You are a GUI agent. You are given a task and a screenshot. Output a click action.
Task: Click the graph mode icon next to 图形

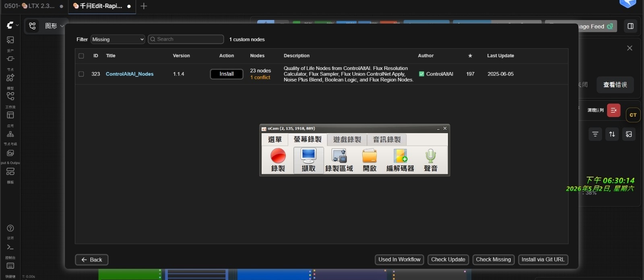(x=33, y=26)
